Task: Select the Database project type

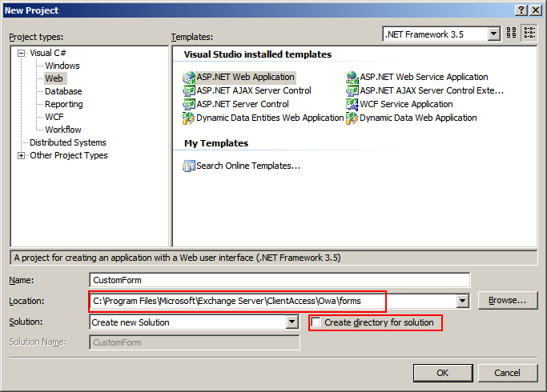Action: pyautogui.click(x=63, y=92)
